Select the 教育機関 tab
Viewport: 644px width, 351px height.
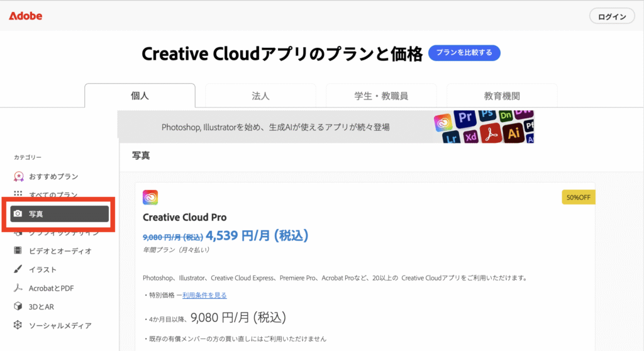502,96
